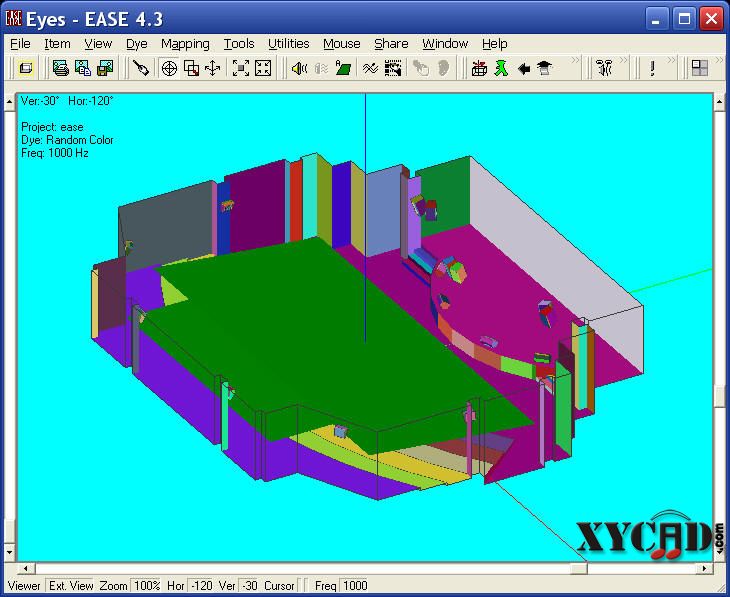Click the horizontal scrollbar right arrow
Image resolution: width=730 pixels, height=597 pixels.
[x=704, y=568]
